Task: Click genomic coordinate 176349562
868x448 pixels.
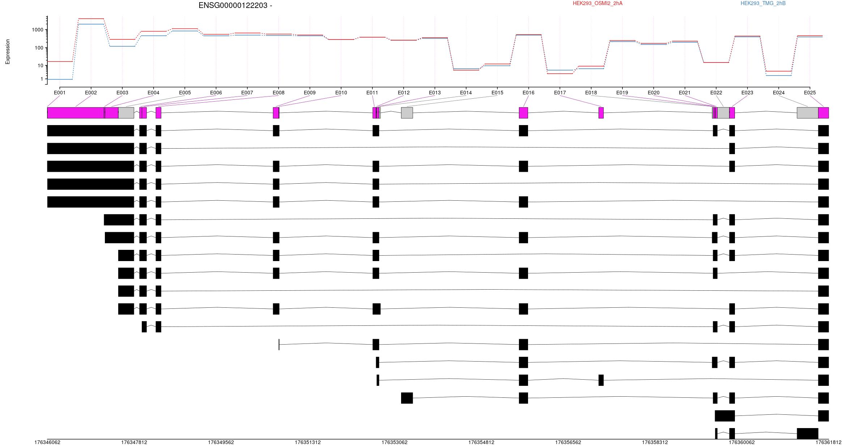Action: (x=221, y=443)
